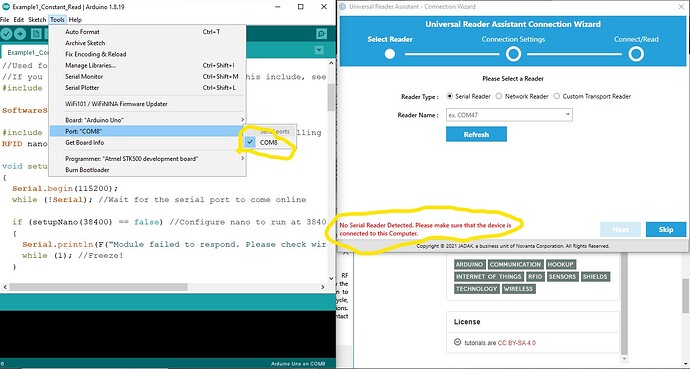690x369 pixels.
Task: Click the Connect/Read step circle
Action: pyautogui.click(x=636, y=54)
